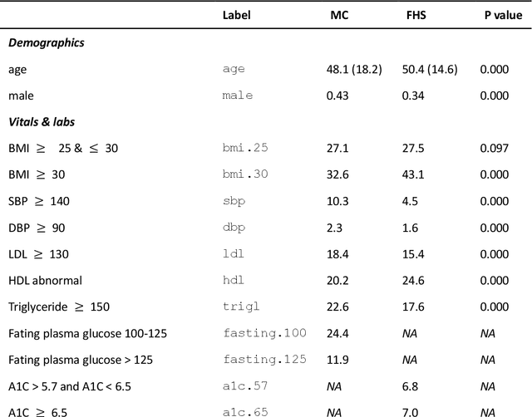Select the FHS value 43.1
This screenshot has width=532, height=417.
click(x=414, y=175)
